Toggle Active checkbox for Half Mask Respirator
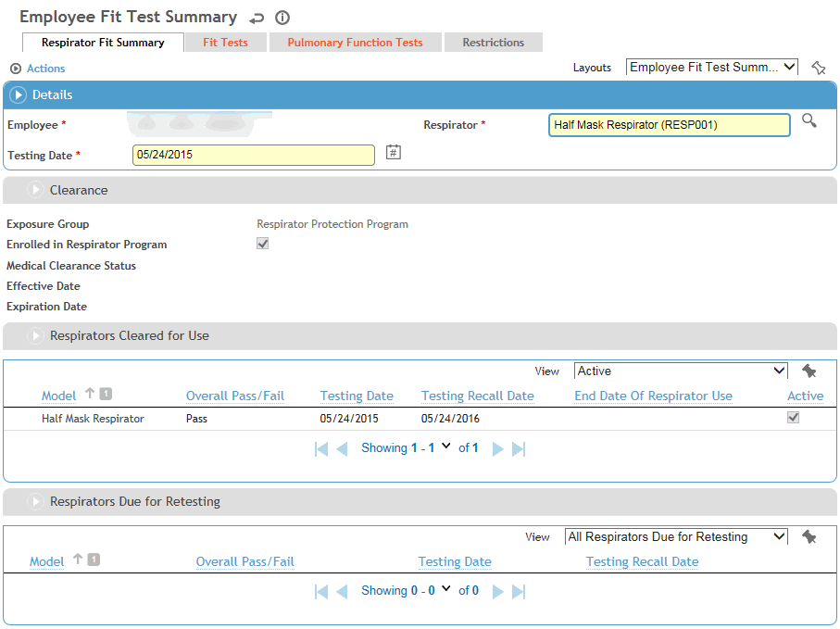This screenshot has width=840, height=629. coord(793,418)
